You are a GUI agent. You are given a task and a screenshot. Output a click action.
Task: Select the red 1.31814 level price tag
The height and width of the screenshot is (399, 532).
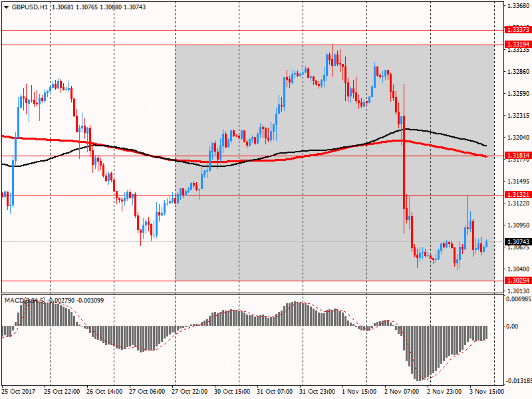(518, 156)
